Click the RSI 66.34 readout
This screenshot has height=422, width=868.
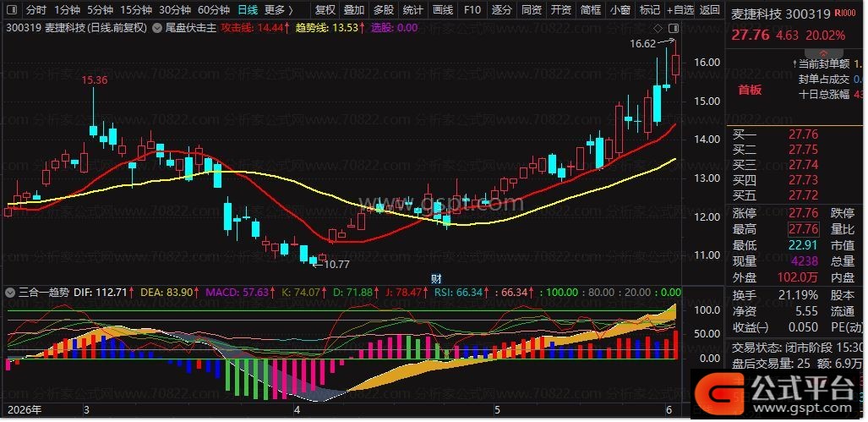click(x=461, y=293)
